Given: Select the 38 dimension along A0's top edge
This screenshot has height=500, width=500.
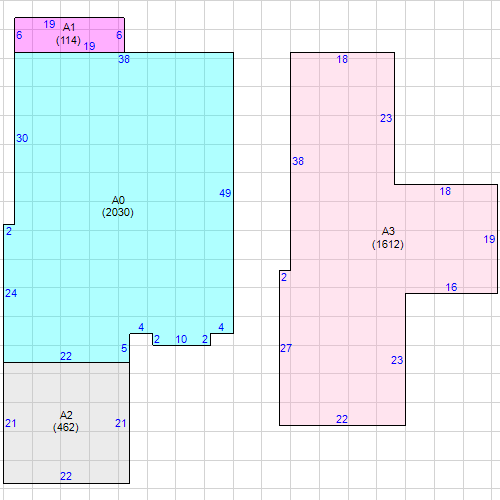Looking at the screenshot, I should click(x=124, y=59).
